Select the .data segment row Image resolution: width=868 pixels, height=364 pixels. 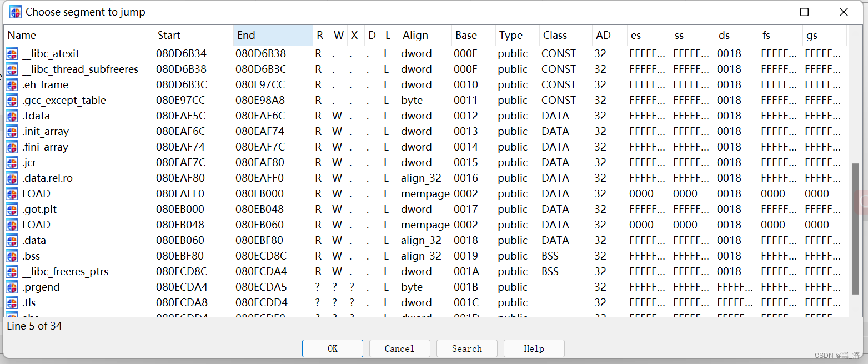tap(34, 241)
